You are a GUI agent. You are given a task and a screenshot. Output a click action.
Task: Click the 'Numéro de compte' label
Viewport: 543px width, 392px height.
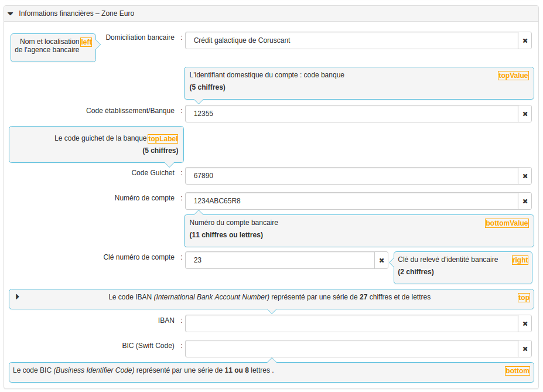click(x=145, y=198)
